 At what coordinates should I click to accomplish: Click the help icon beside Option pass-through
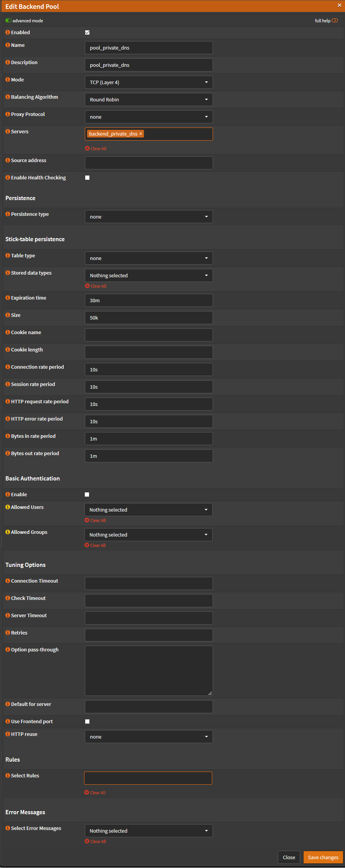click(x=8, y=649)
